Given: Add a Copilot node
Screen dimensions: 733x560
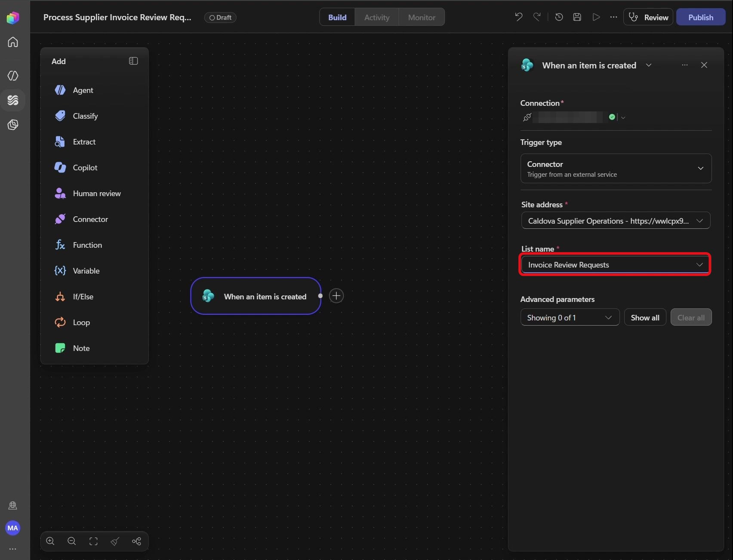Looking at the screenshot, I should tap(95, 168).
